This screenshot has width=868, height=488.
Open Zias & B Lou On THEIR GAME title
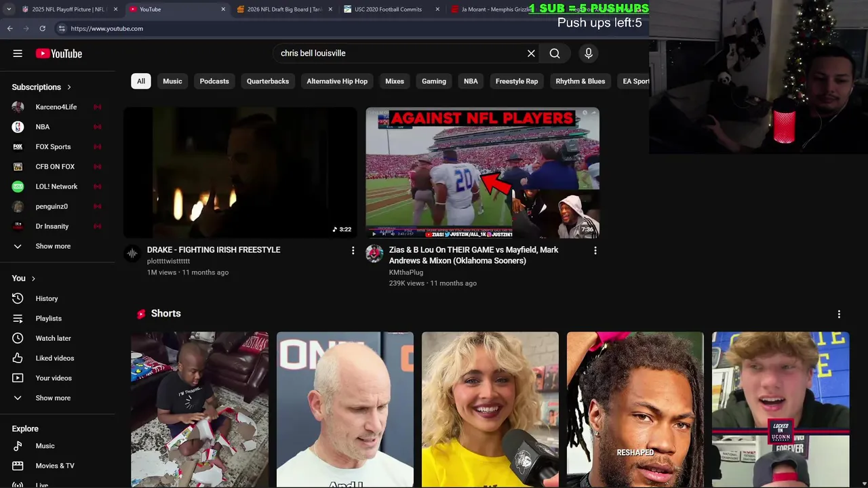tap(474, 256)
